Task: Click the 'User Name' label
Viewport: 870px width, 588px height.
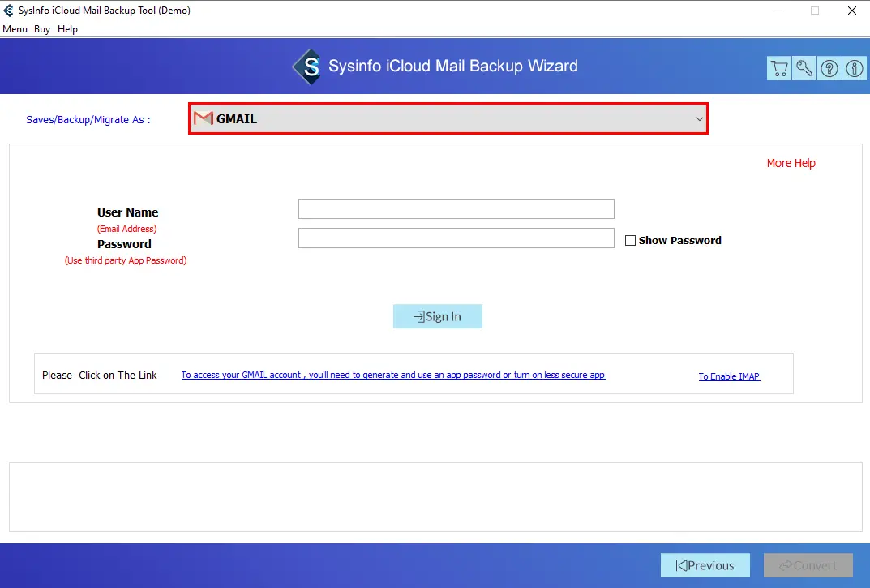Action: [127, 212]
